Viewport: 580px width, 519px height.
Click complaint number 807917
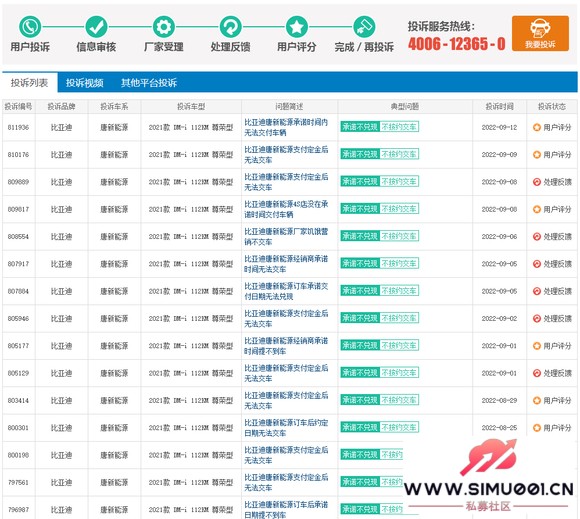[x=18, y=264]
